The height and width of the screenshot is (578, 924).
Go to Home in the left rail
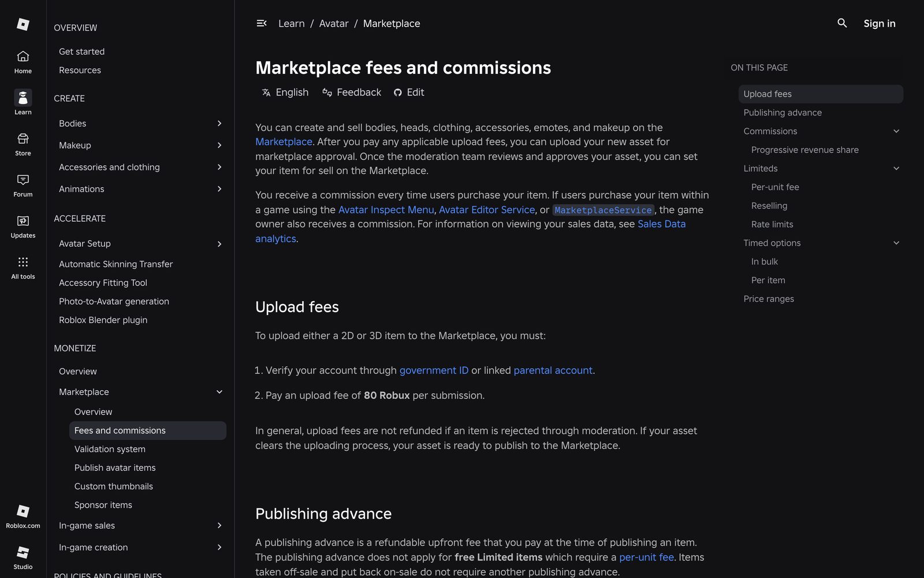[x=23, y=62]
